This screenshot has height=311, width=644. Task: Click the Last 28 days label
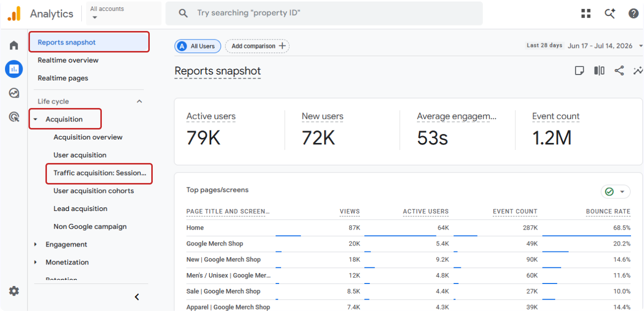(545, 45)
